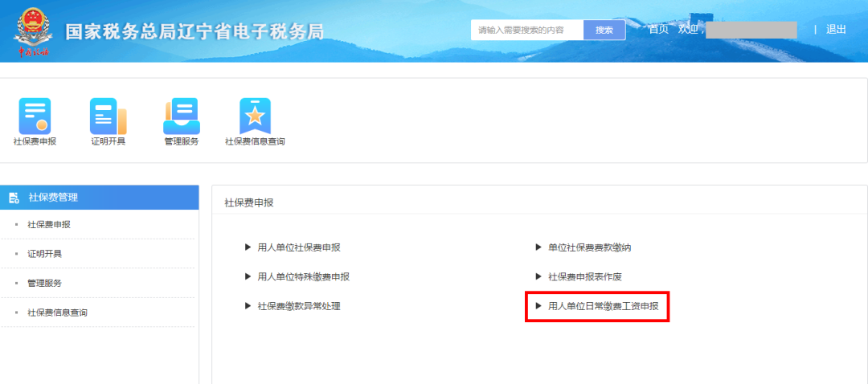
Task: Open 用人单位特殊缴费申报 link
Action: (303, 276)
